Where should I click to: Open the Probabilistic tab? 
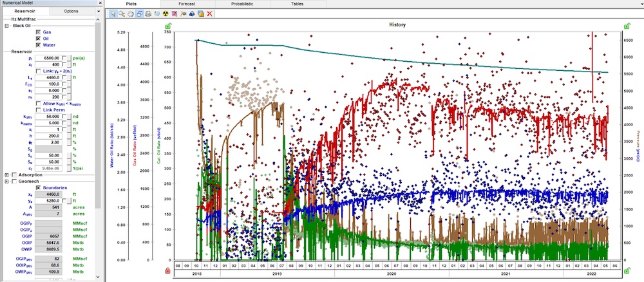click(242, 3)
